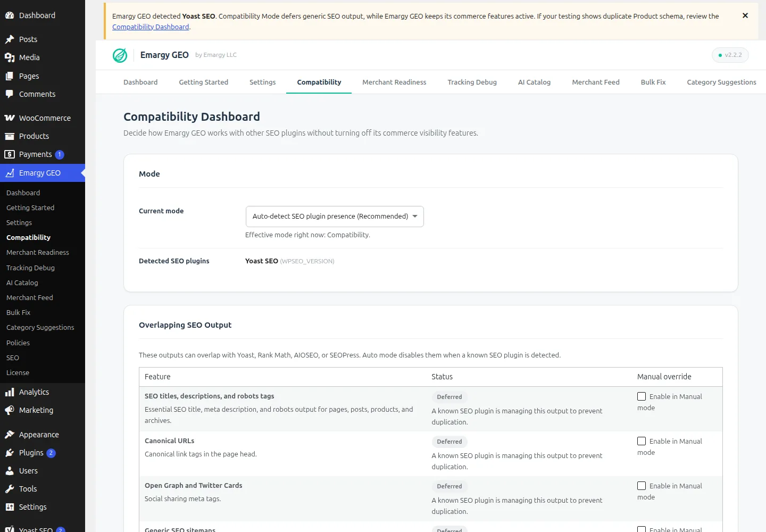Click the Payments dollar icon
Image resolution: width=766 pixels, height=532 pixels.
[10, 154]
